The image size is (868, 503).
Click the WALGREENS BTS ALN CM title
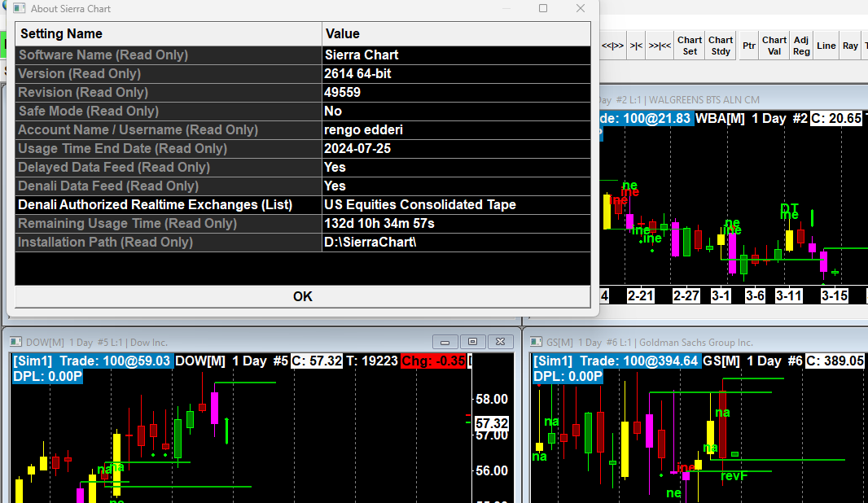[x=704, y=100]
